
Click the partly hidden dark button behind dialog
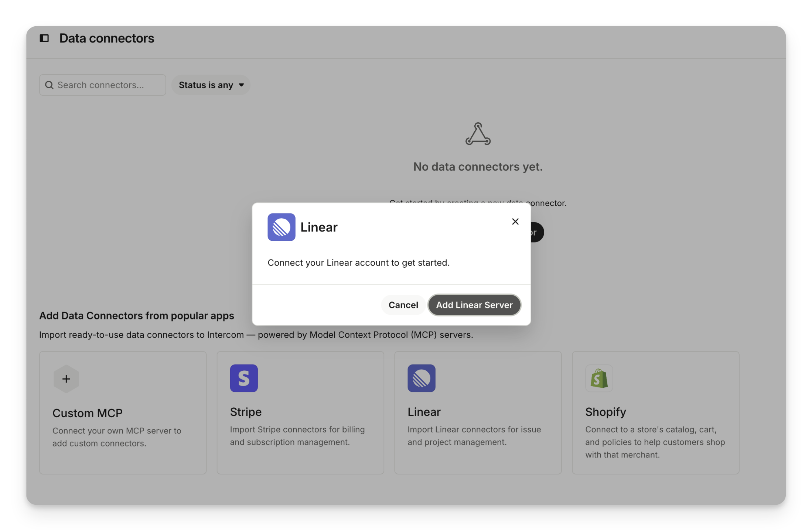[x=537, y=232]
